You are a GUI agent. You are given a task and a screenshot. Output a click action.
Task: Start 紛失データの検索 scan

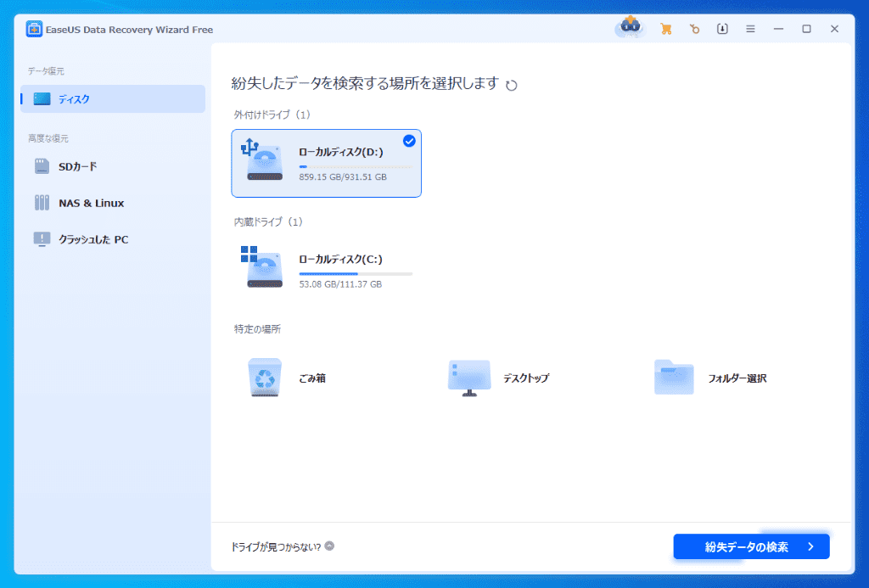(752, 547)
